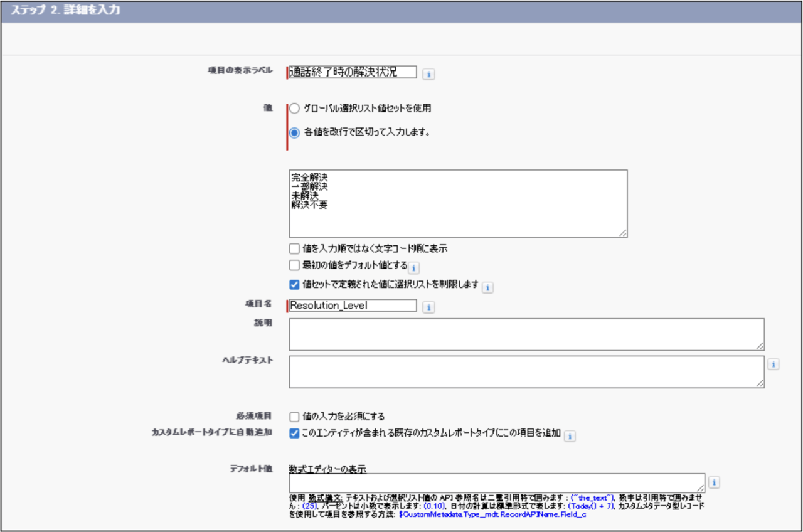803x532 pixels.
Task: Show help info icon for ヘルプテキスト box
Action: point(773,364)
